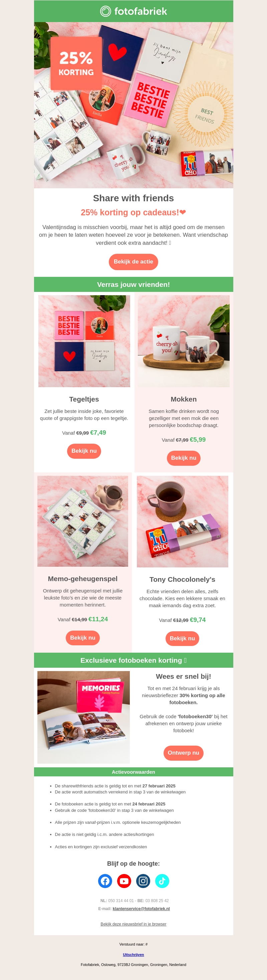Open 'Bekijk deze nieuwsbrief in je browser' link

[x=133, y=924]
